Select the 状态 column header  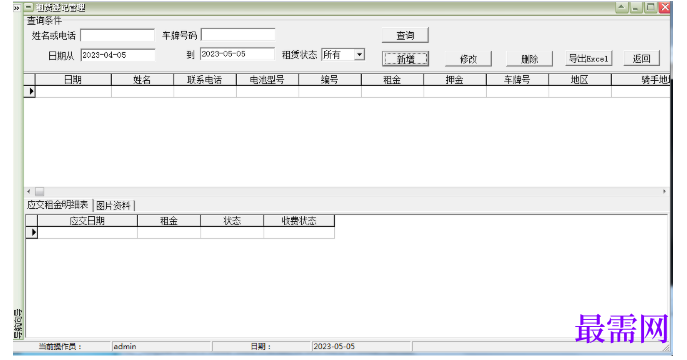tap(232, 221)
